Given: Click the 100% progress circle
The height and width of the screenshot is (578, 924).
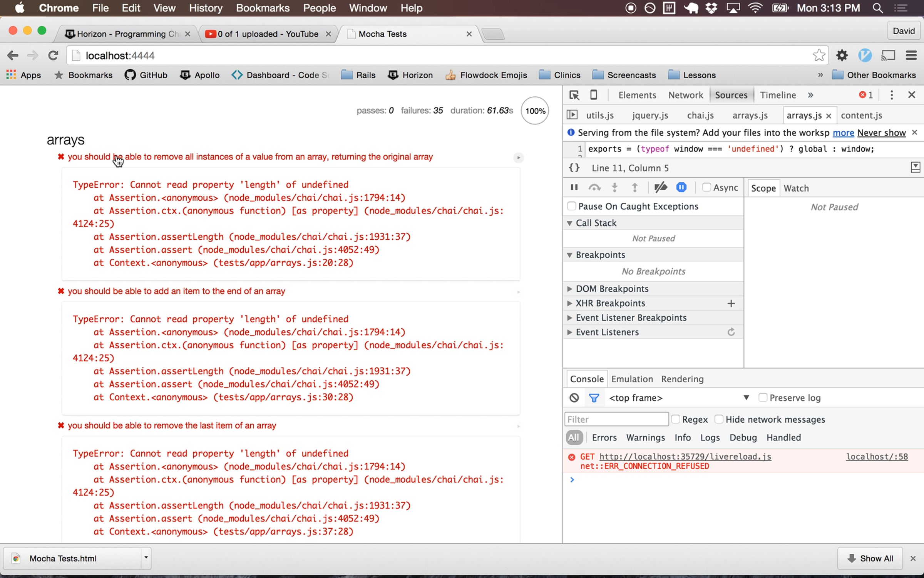Looking at the screenshot, I should click(x=535, y=111).
